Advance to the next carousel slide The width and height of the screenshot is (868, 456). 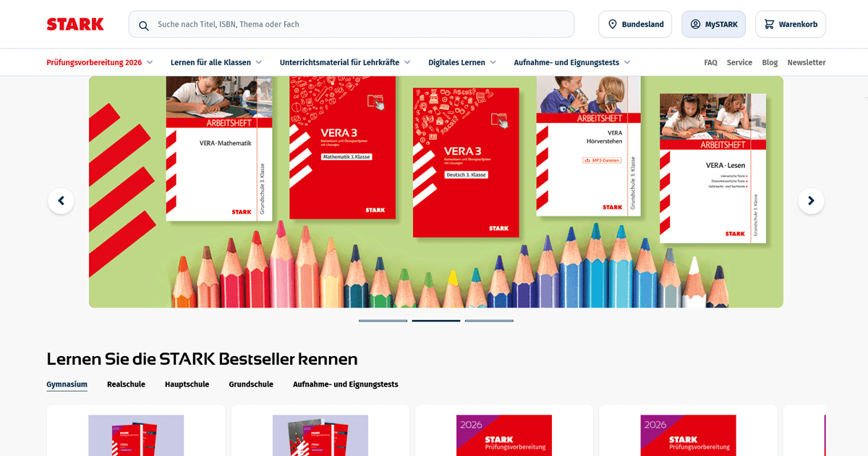pyautogui.click(x=811, y=200)
